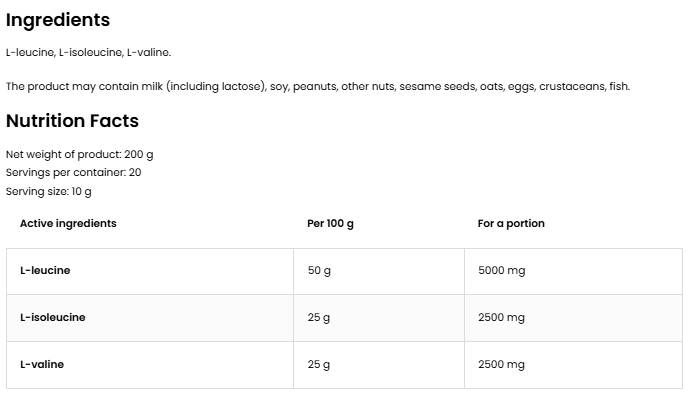Image resolution: width=692 pixels, height=400 pixels.
Task: Click the 25 g cell in L-isoleucine row
Action: 319,318
